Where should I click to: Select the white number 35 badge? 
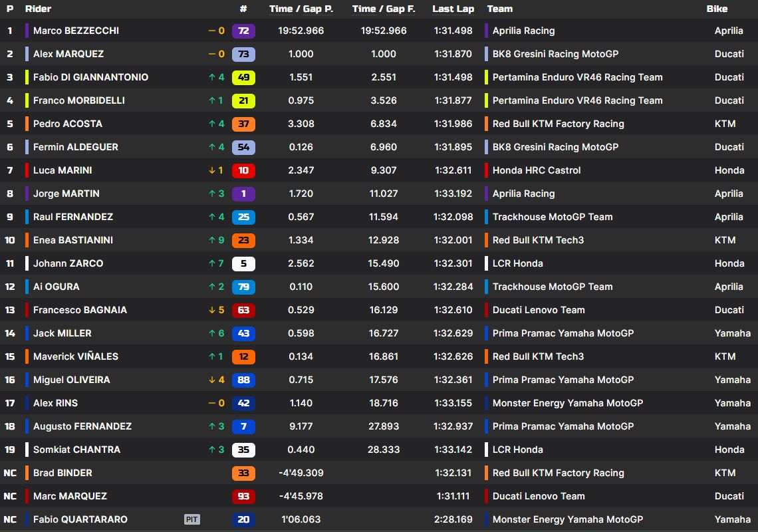coord(243,450)
